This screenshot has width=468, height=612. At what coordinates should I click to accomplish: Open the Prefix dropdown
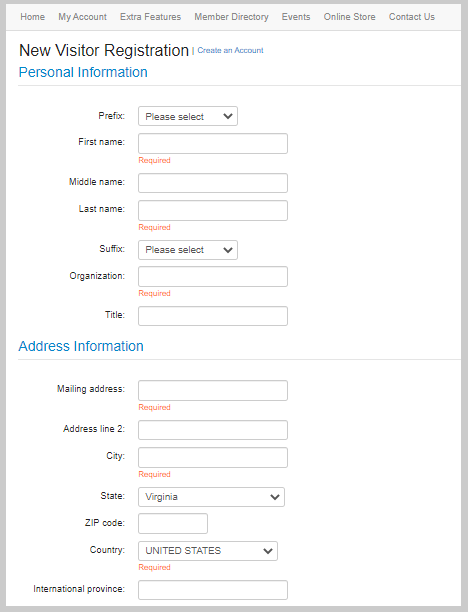(x=188, y=116)
